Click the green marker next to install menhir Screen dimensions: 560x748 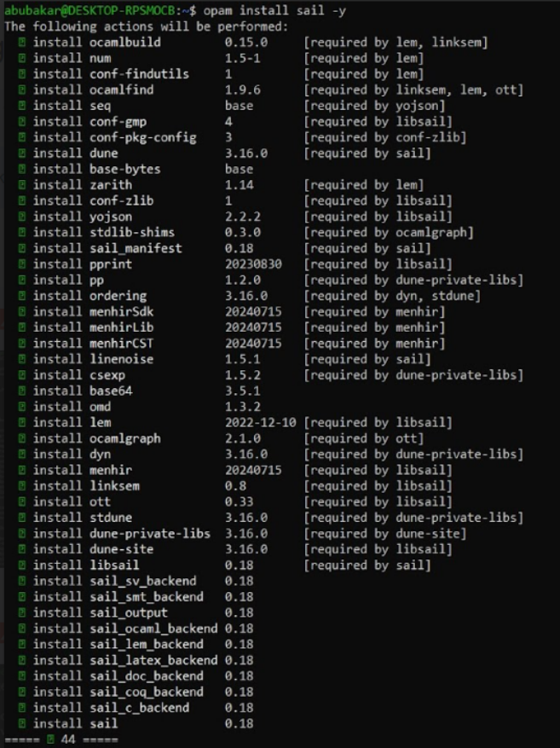pyautogui.click(x=22, y=470)
